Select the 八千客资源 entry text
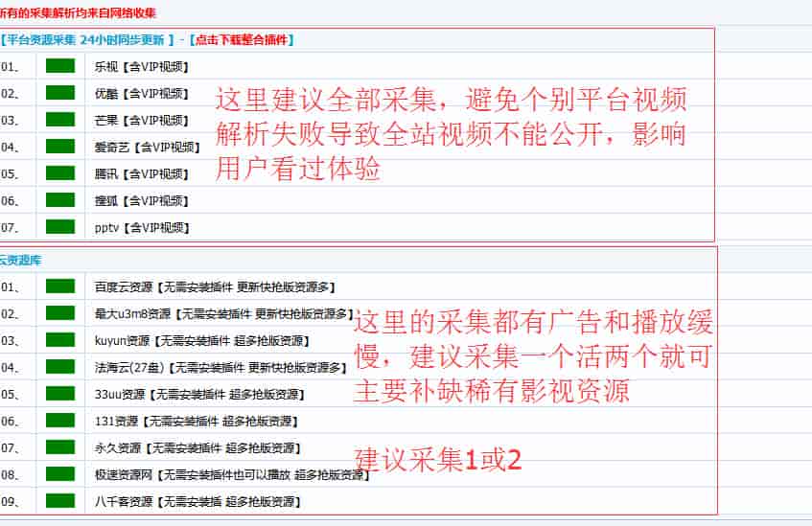 (197, 502)
